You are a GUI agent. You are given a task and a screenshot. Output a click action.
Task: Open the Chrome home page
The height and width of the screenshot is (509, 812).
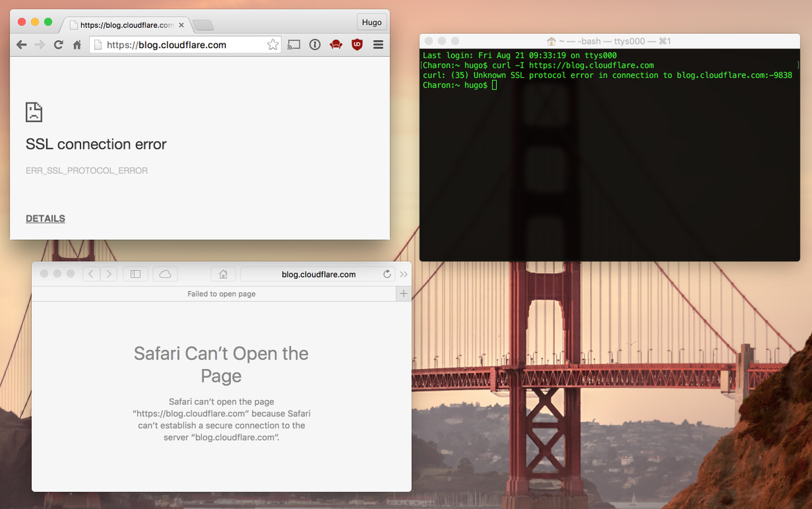[77, 45]
